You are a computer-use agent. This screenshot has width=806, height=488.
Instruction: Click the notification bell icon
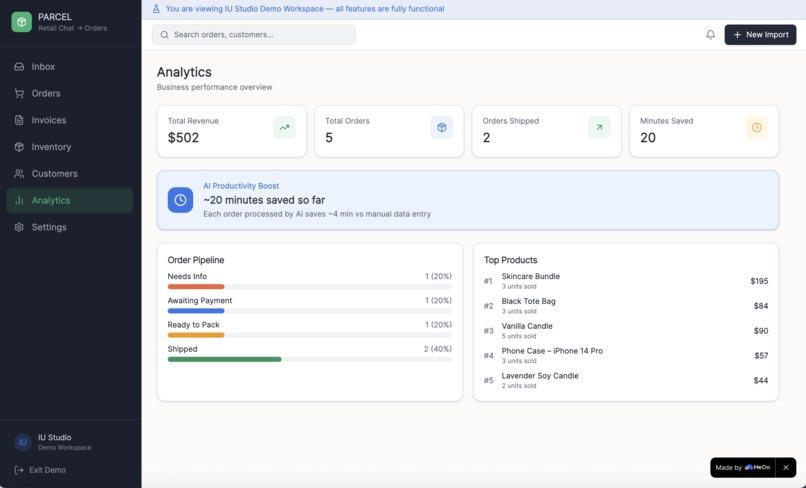710,34
